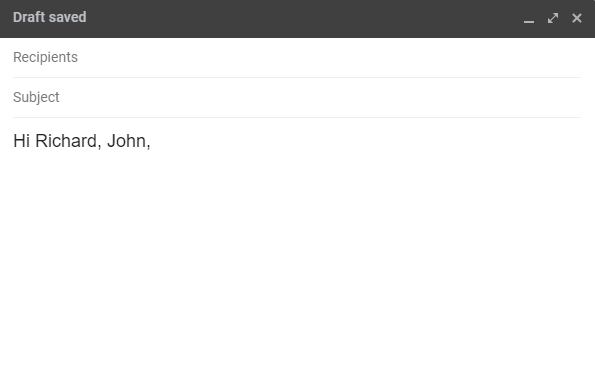Click the X icon beside full-screen arrows

[577, 18]
